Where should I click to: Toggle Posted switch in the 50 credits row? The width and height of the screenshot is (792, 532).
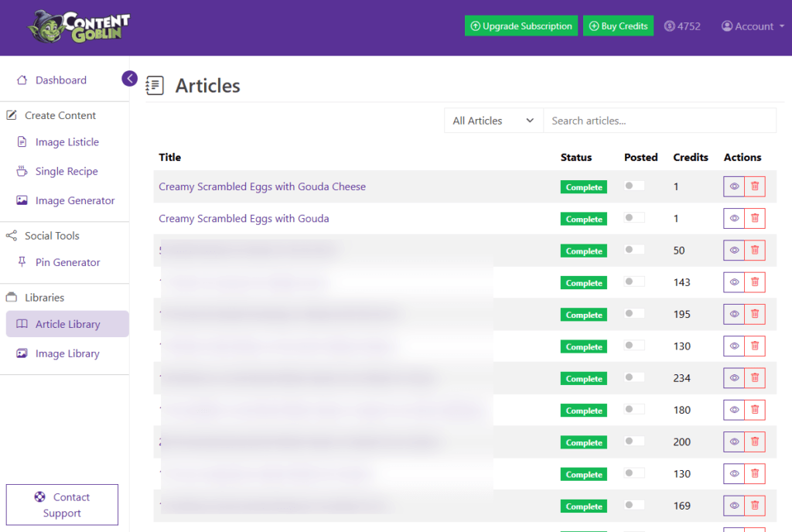pyautogui.click(x=634, y=249)
